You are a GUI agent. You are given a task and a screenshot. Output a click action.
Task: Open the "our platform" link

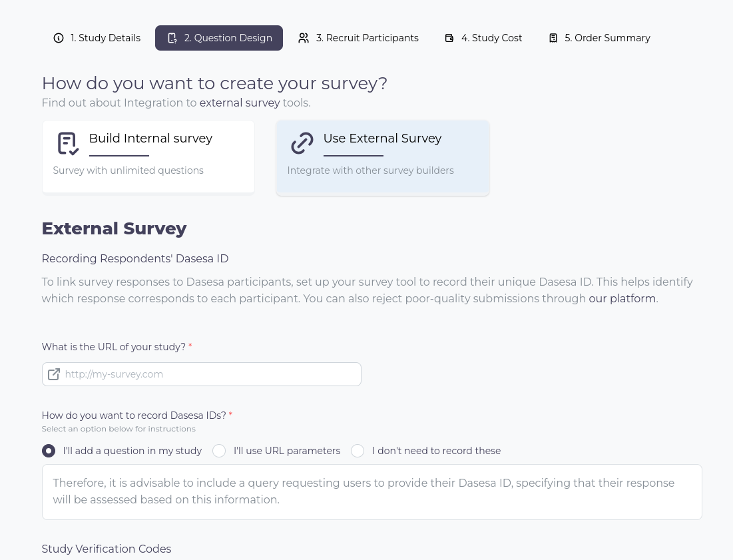[622, 299]
